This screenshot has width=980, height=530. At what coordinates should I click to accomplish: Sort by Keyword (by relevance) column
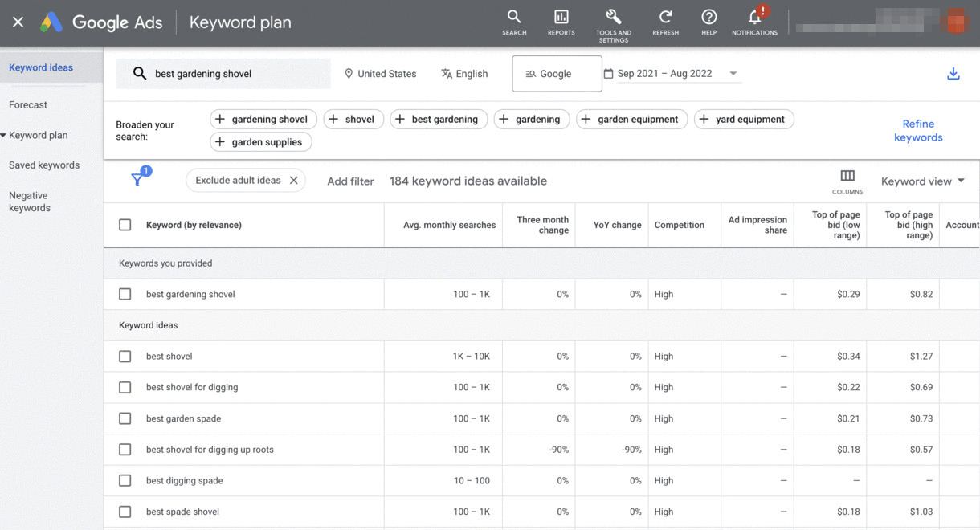point(194,225)
